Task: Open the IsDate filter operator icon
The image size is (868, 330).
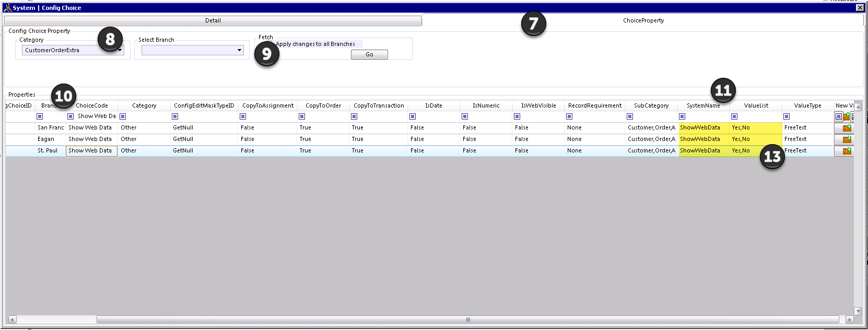Action: coord(413,116)
